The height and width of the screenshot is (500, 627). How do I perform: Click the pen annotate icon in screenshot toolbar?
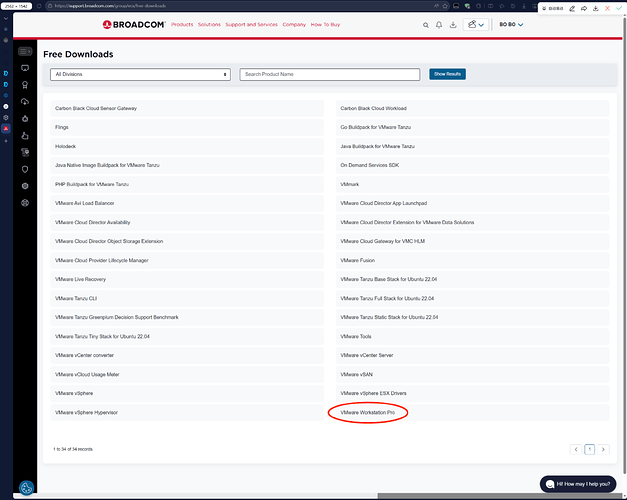(572, 8)
